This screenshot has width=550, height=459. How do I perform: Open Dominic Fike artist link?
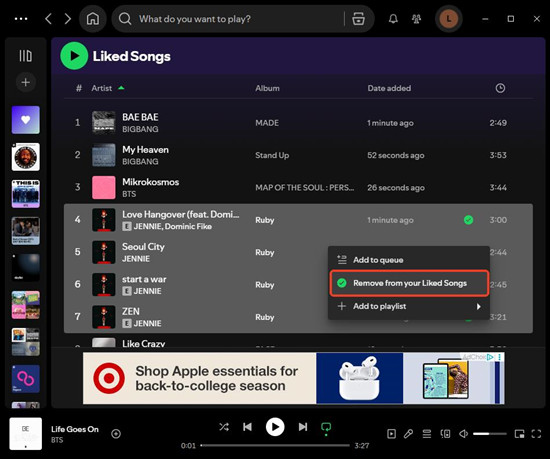point(188,227)
